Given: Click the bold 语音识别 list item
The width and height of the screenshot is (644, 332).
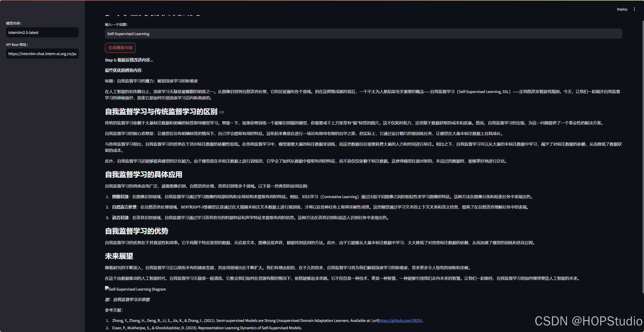Looking at the screenshot, I should (x=120, y=218).
